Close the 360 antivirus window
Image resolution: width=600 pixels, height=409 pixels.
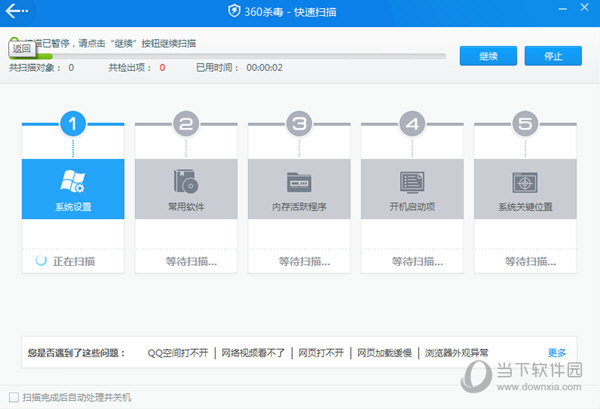tap(584, 7)
